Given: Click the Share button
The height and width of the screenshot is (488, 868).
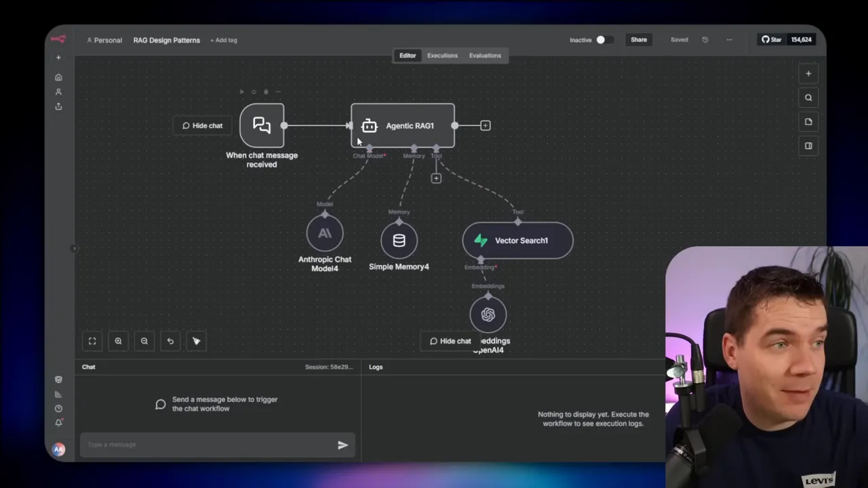Looking at the screenshot, I should (639, 39).
